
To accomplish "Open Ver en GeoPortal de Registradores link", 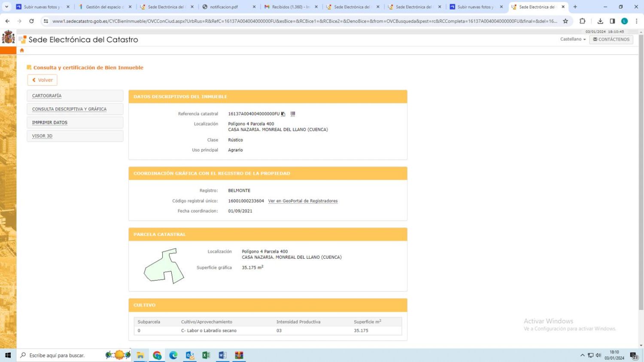I will 303,201.
